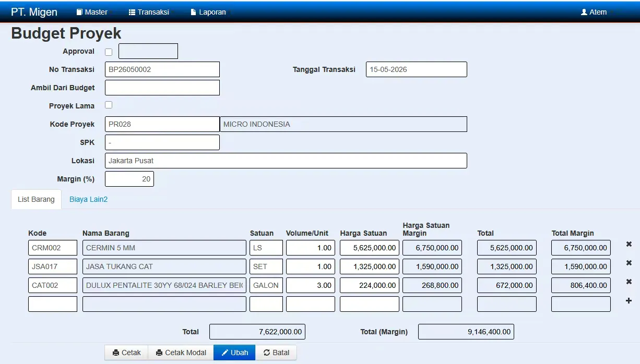640x364 pixels.
Task: Click the Kode field CAT002
Action: (53, 285)
